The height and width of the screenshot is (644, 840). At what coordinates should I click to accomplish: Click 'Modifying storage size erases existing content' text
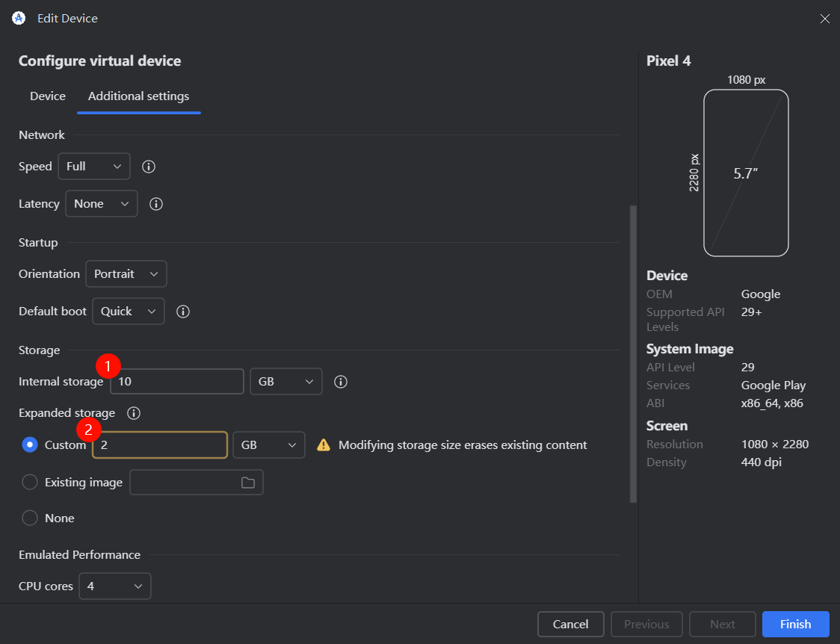click(463, 445)
